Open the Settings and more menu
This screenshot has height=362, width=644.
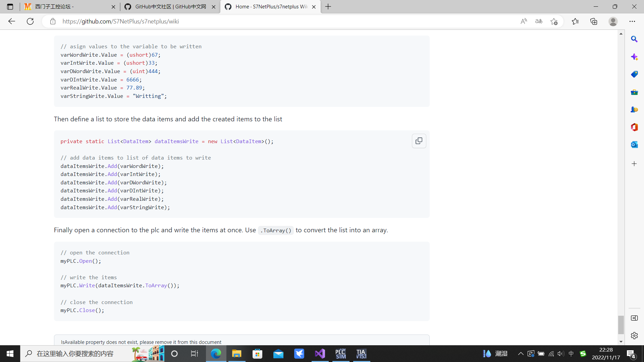[x=632, y=21]
